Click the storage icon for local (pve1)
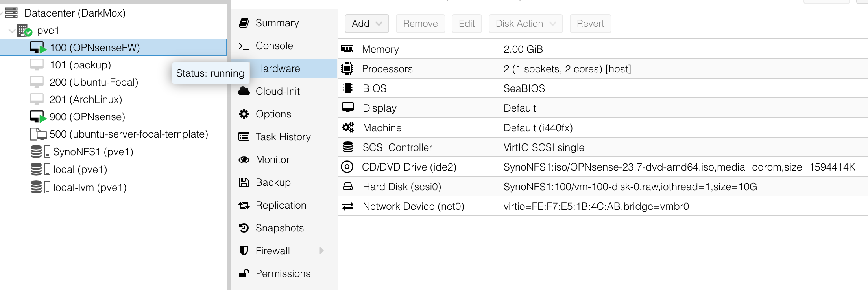 tap(41, 169)
